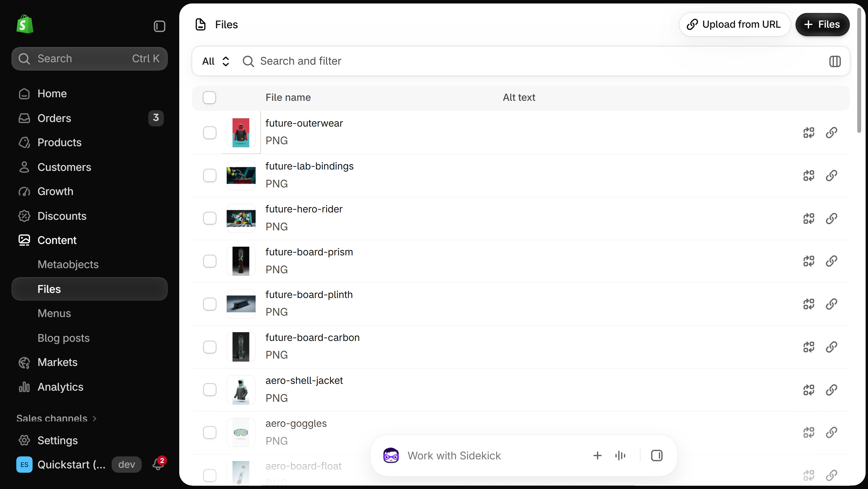
Task: Click the Upload from URL button
Action: [735, 25]
